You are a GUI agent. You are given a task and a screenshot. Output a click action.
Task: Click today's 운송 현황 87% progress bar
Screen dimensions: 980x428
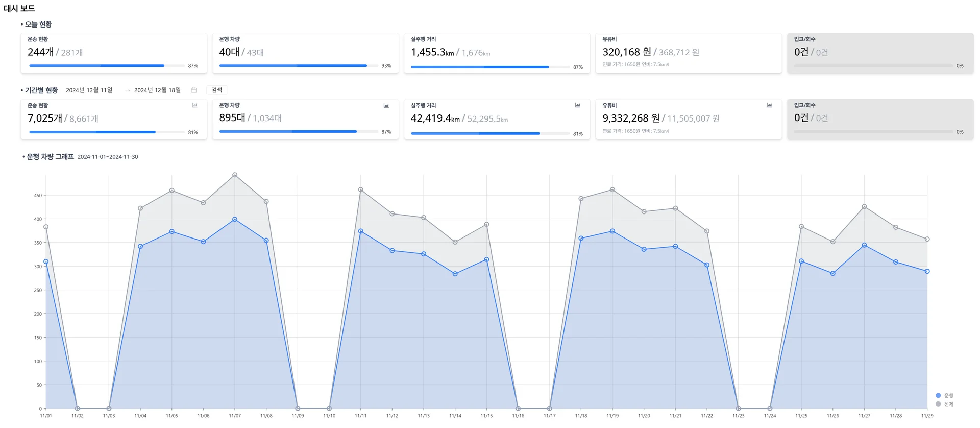tap(107, 66)
